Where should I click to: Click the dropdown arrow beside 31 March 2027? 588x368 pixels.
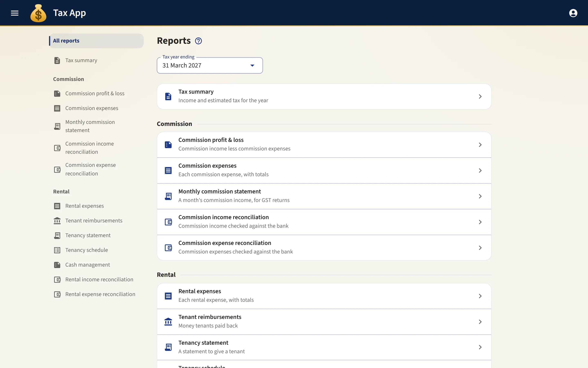[x=252, y=65]
